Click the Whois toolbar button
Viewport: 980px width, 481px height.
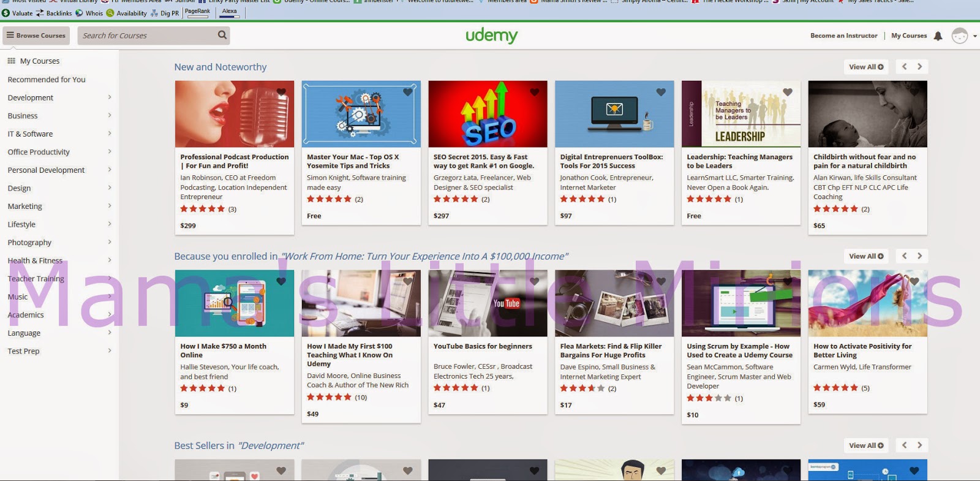[x=89, y=13]
